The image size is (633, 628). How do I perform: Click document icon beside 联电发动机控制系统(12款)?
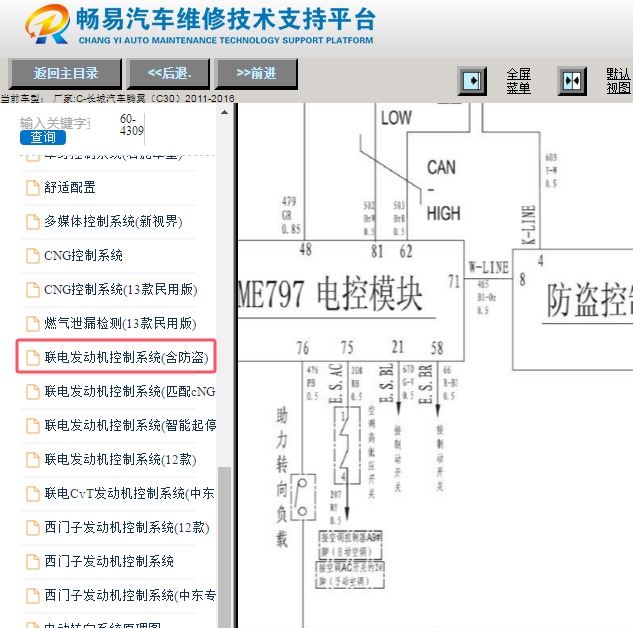coord(33,460)
